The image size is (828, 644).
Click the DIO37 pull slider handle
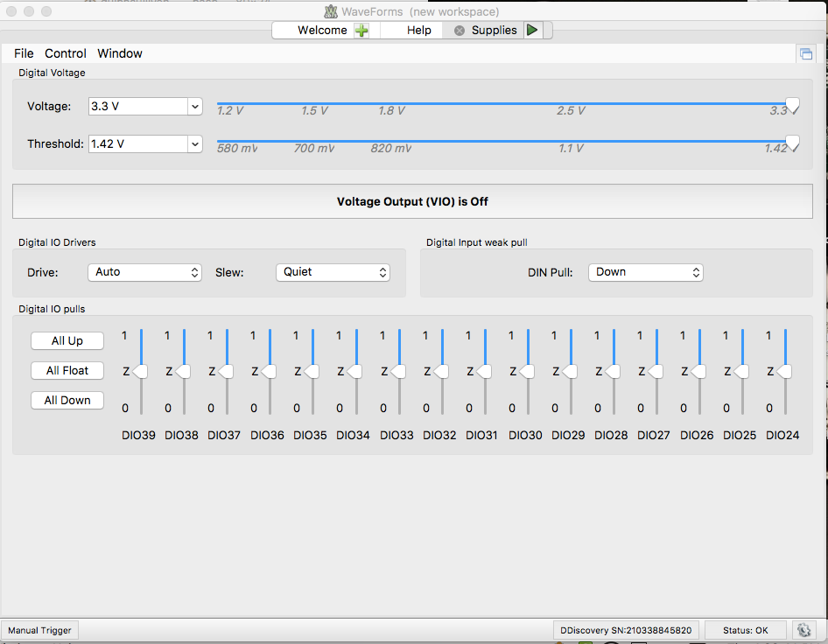226,372
